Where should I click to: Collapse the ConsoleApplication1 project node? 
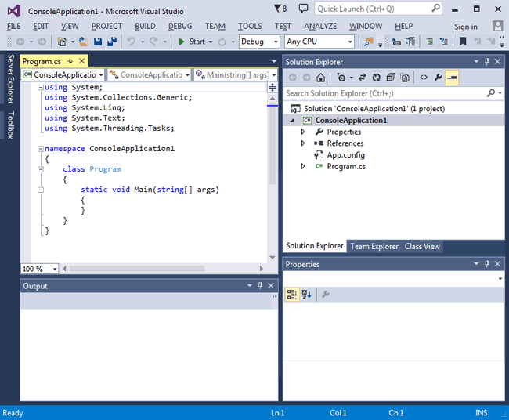[x=292, y=121]
